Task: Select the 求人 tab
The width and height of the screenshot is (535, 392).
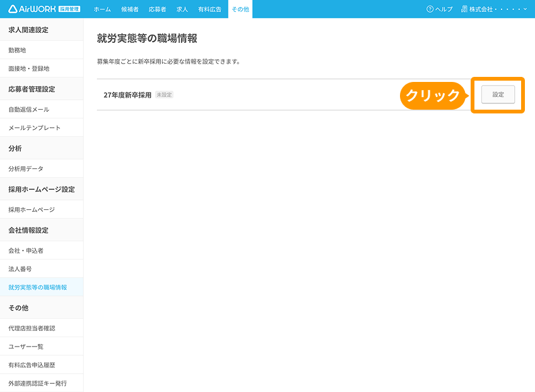Action: pyautogui.click(x=182, y=9)
